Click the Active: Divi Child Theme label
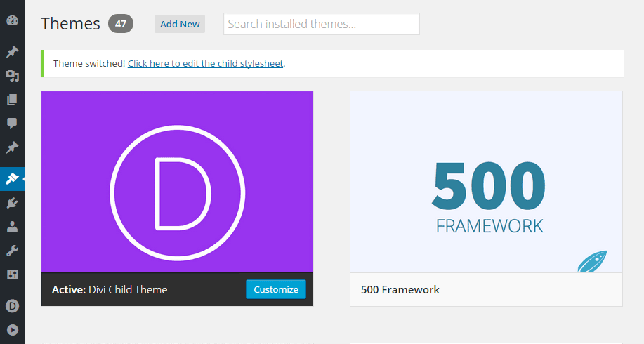 (110, 290)
